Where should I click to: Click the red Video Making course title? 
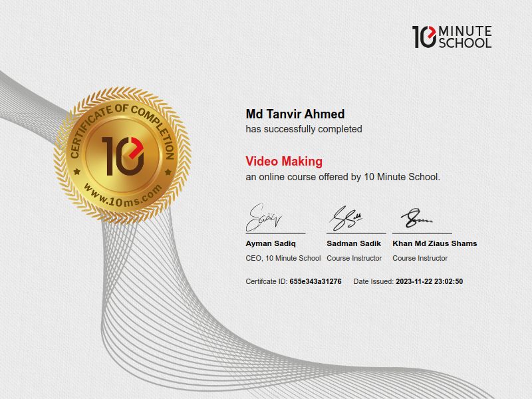tap(284, 161)
